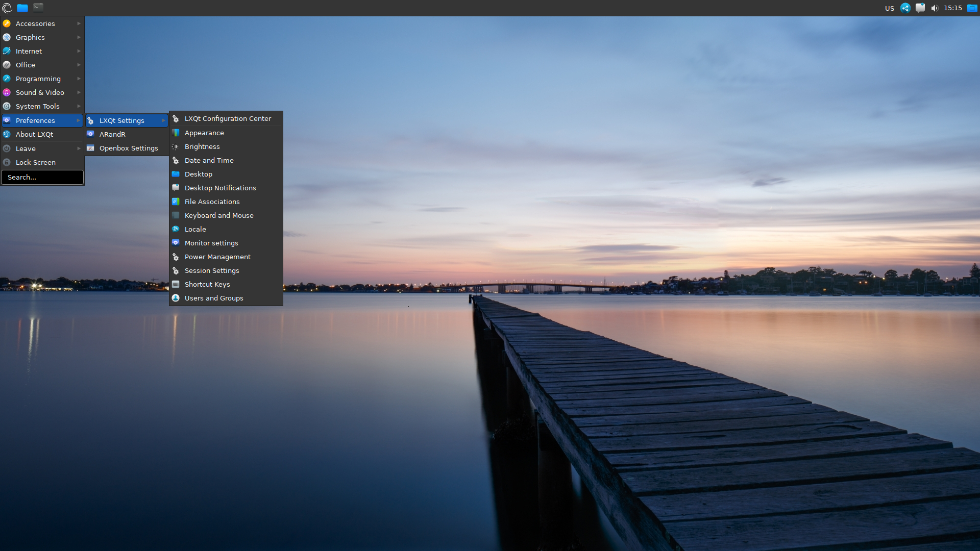This screenshot has height=551, width=980.
Task: Open the Leave submenu
Action: [42, 148]
